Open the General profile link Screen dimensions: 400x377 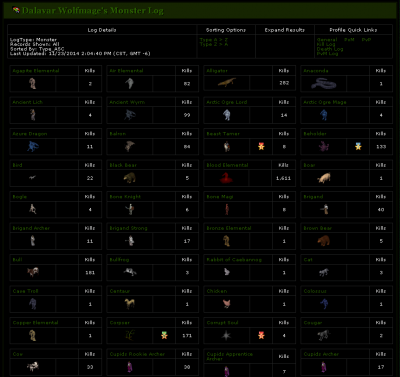point(327,40)
